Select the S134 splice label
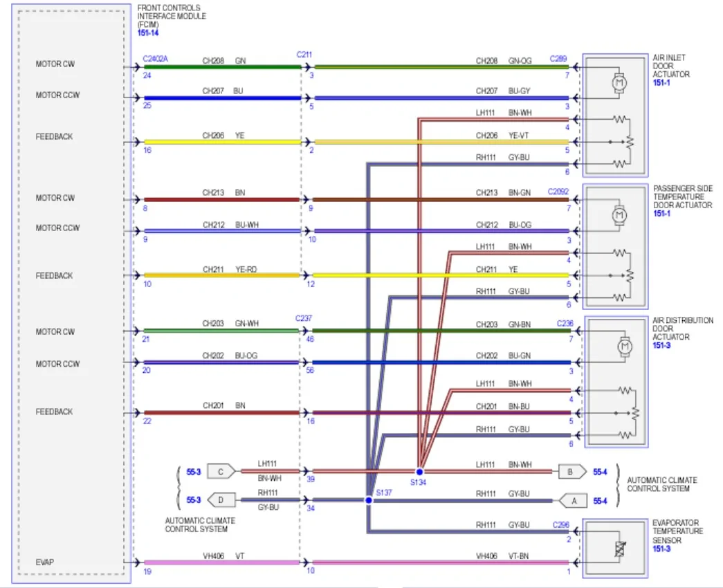 tap(418, 482)
